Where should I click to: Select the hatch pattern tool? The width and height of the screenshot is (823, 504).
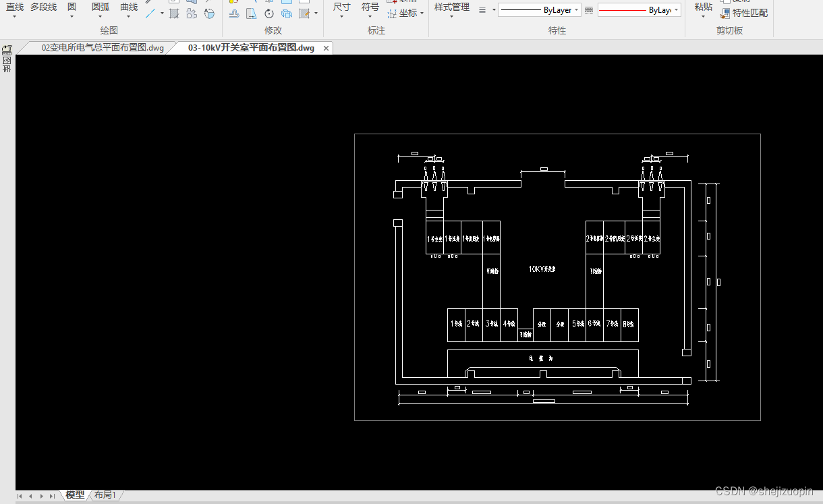pos(174,13)
